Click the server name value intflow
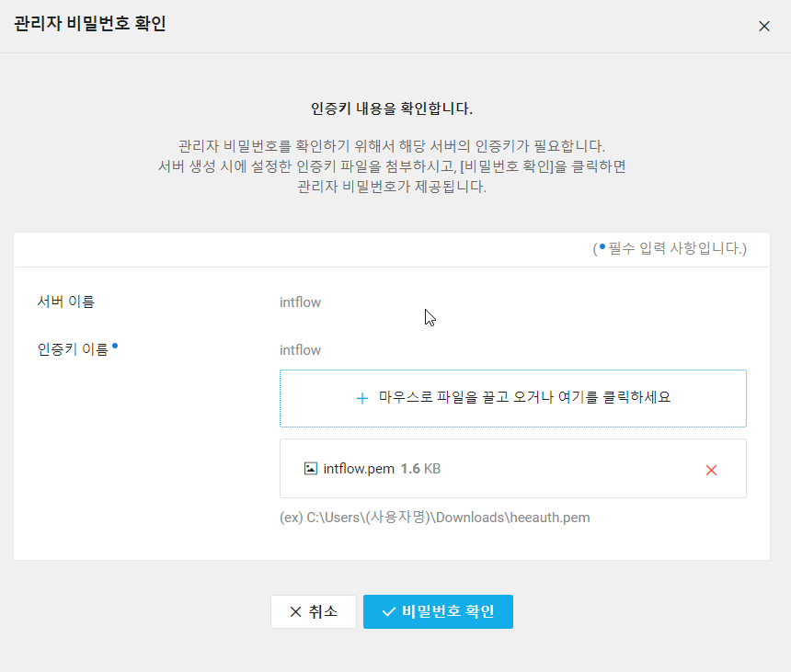This screenshot has width=791, height=672. (300, 302)
